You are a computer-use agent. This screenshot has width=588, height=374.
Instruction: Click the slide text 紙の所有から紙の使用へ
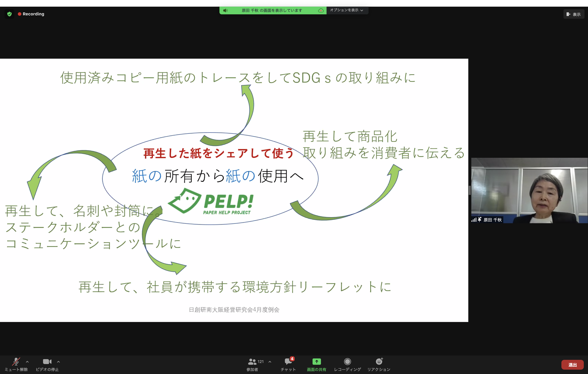pyautogui.click(x=218, y=176)
